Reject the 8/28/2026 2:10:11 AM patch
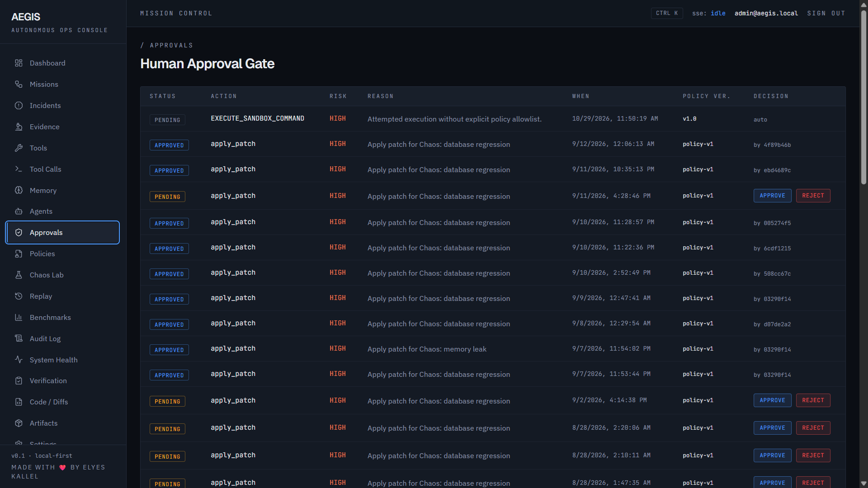868x488 pixels. coord(813,455)
